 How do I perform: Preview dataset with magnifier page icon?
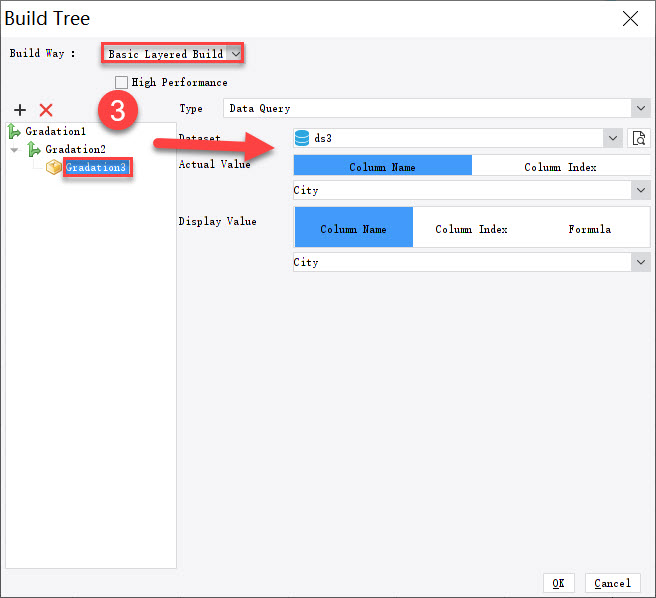(639, 138)
